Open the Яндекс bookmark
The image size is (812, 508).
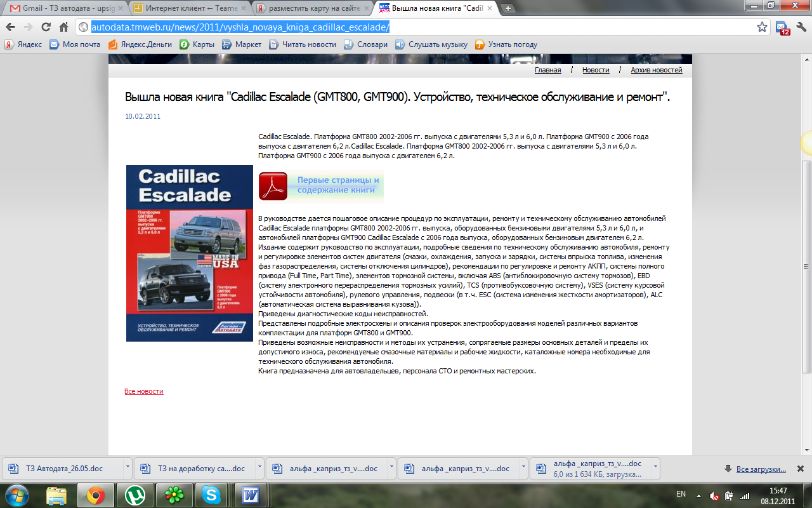23,44
